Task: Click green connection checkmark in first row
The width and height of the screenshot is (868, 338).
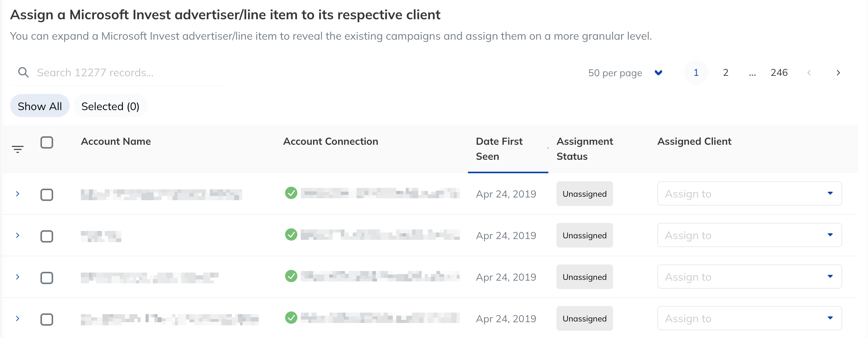Action: (x=291, y=193)
